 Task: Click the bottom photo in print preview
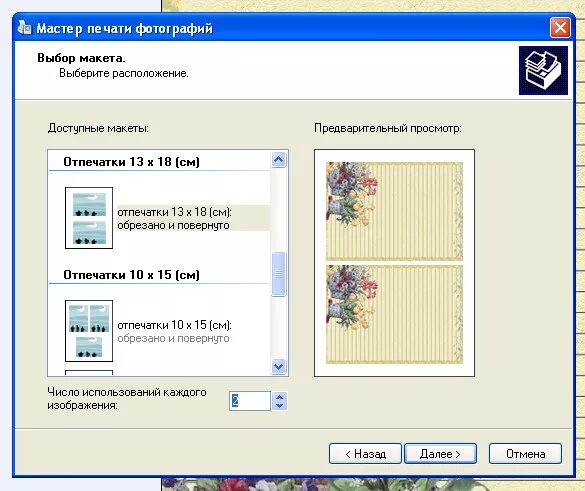coord(394,314)
